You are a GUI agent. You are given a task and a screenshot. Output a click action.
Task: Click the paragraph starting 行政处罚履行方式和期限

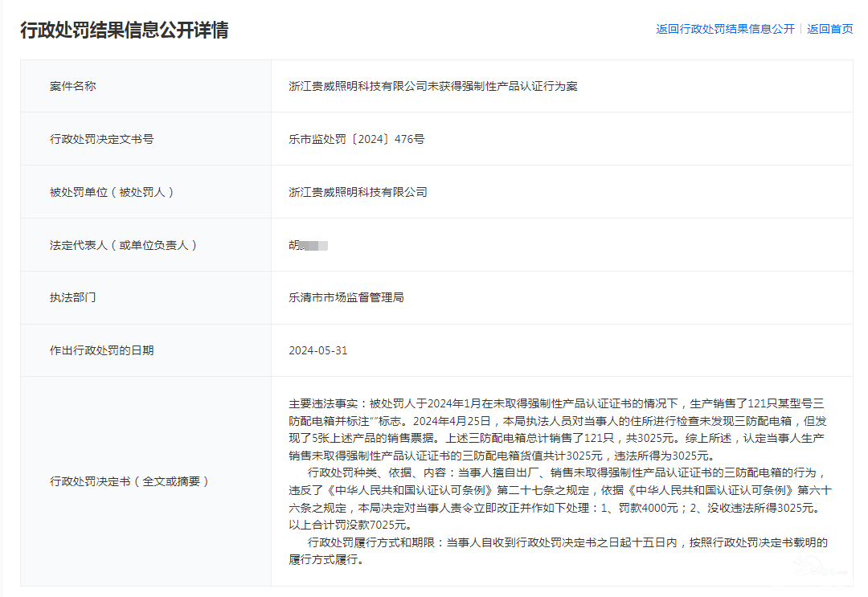(558, 551)
